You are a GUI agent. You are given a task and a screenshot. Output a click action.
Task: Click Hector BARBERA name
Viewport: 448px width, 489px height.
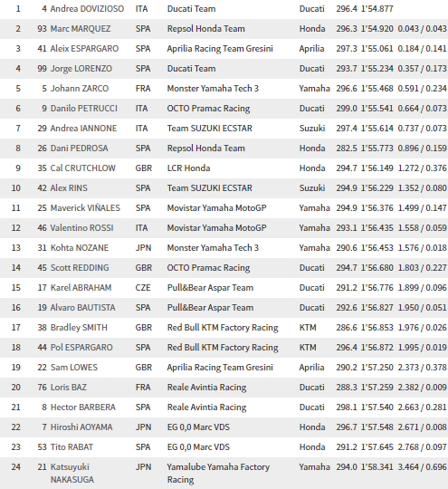pyautogui.click(x=83, y=407)
